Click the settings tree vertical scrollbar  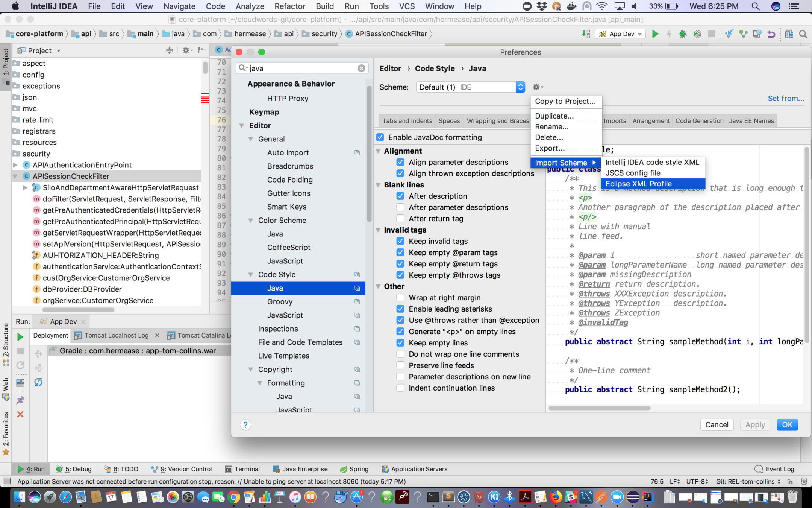click(x=369, y=154)
